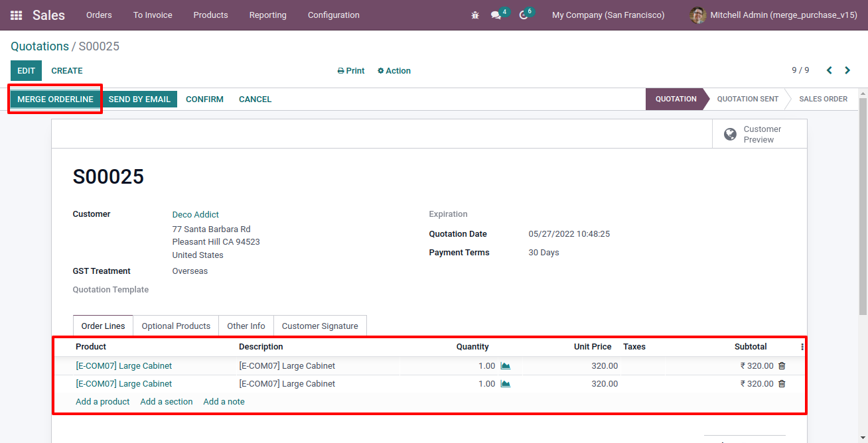Click the first line's description text
868x443 pixels.
click(x=287, y=366)
